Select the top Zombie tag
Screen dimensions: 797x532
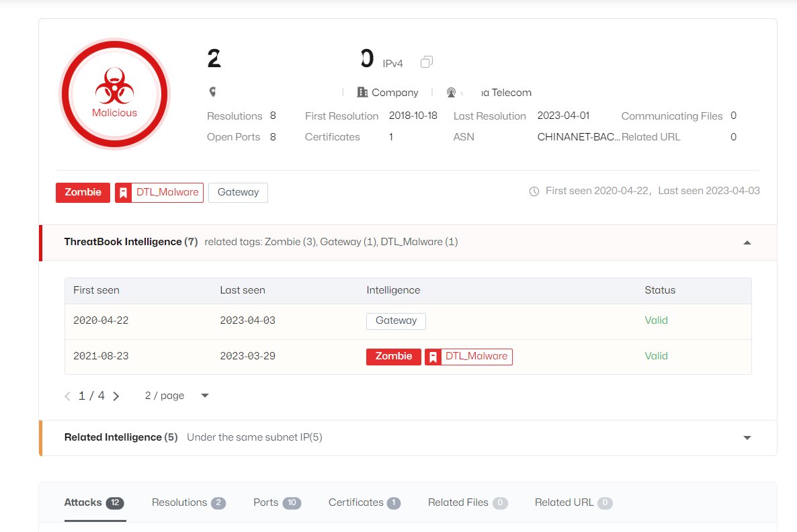tap(83, 193)
